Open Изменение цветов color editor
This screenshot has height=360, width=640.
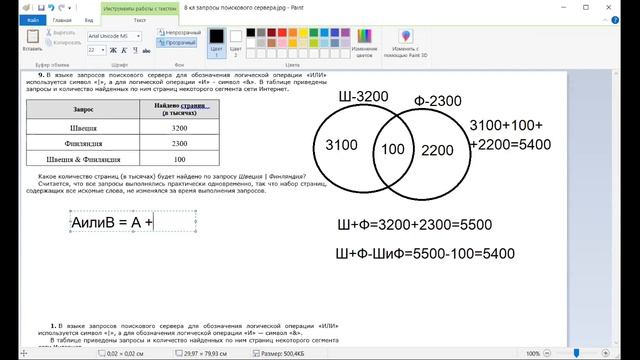[364, 43]
